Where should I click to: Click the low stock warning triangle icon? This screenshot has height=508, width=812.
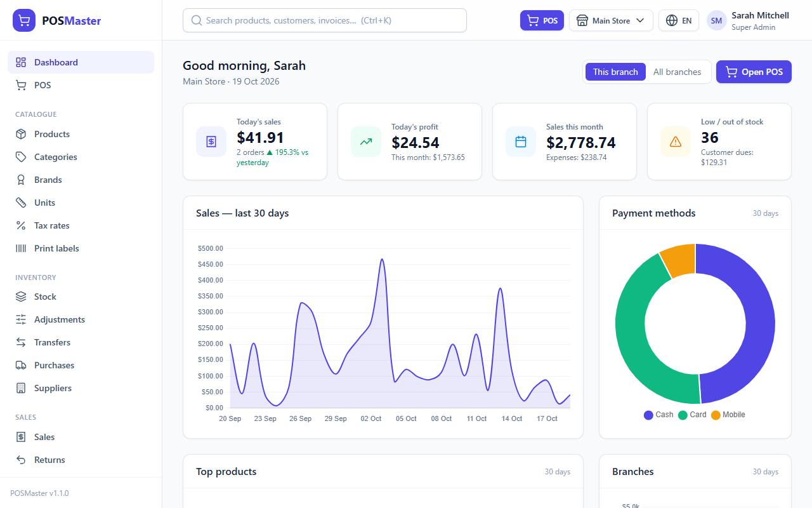coord(676,142)
